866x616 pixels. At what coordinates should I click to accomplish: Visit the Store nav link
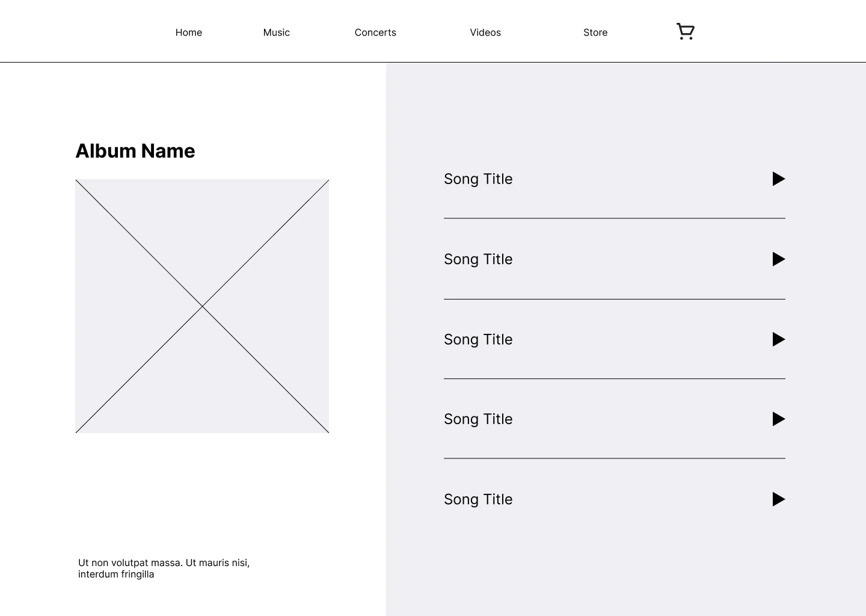point(595,32)
